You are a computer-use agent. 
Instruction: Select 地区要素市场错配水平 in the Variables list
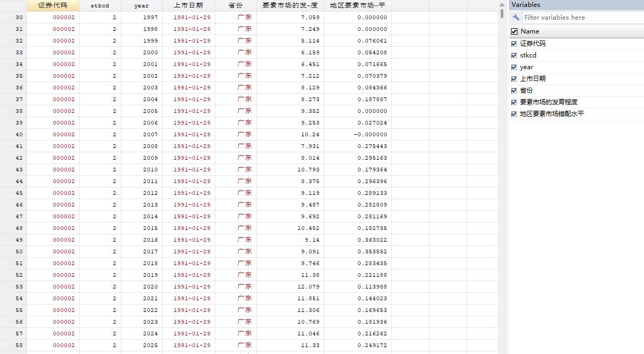(x=552, y=114)
